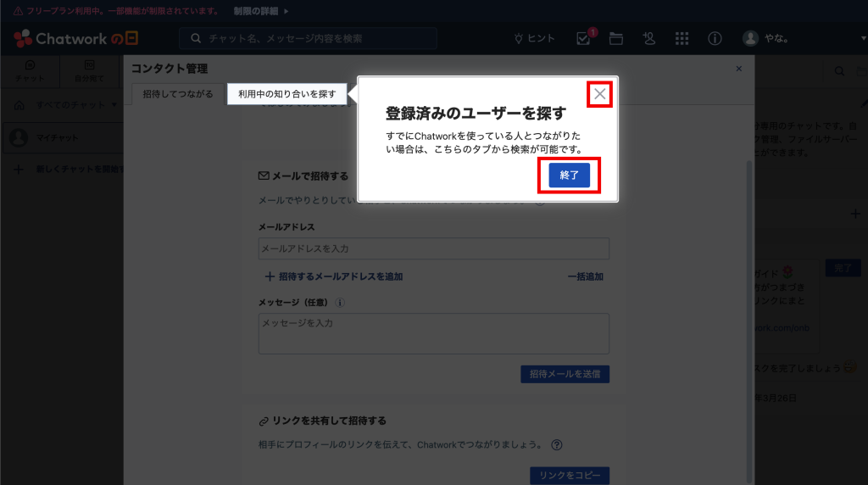The image size is (868, 485).
Task: Send invite with 招待メールを送信 button
Action: coord(565,374)
